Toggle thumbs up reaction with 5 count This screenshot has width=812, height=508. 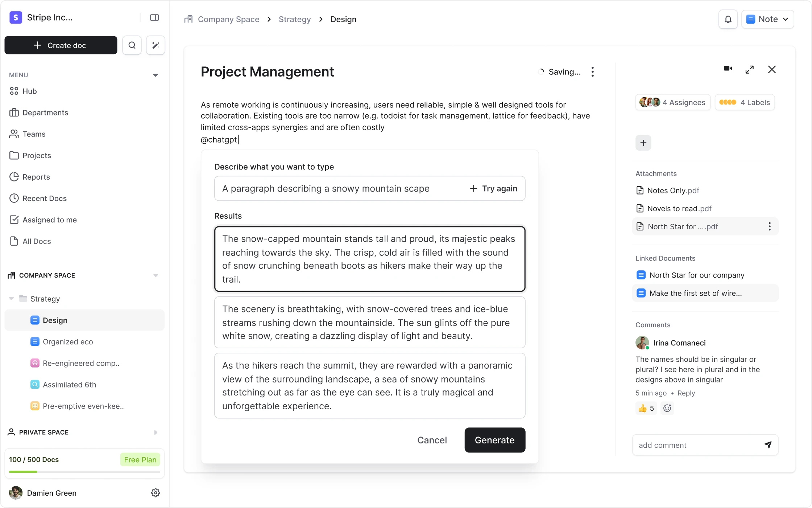coord(646,408)
